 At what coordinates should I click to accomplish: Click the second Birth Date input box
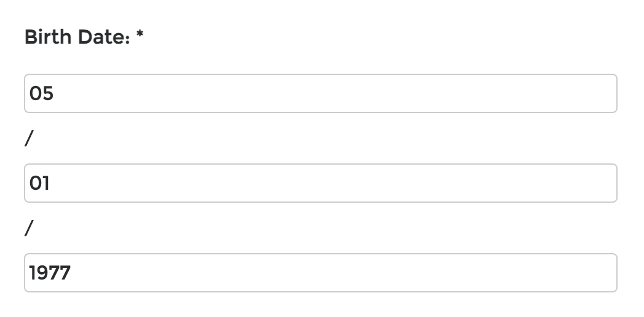point(321,183)
